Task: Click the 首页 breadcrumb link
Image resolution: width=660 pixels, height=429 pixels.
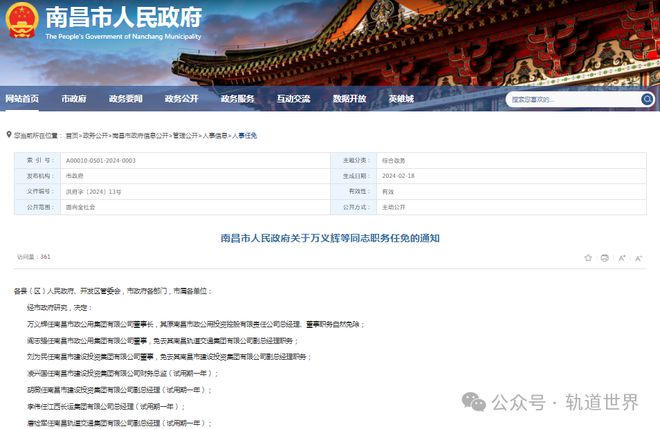Action: coord(72,136)
